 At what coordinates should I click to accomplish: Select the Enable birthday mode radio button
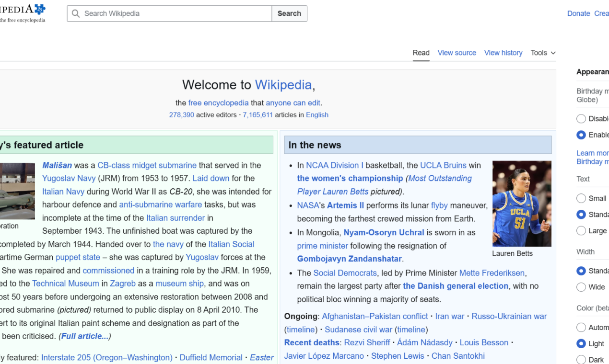coord(581,135)
